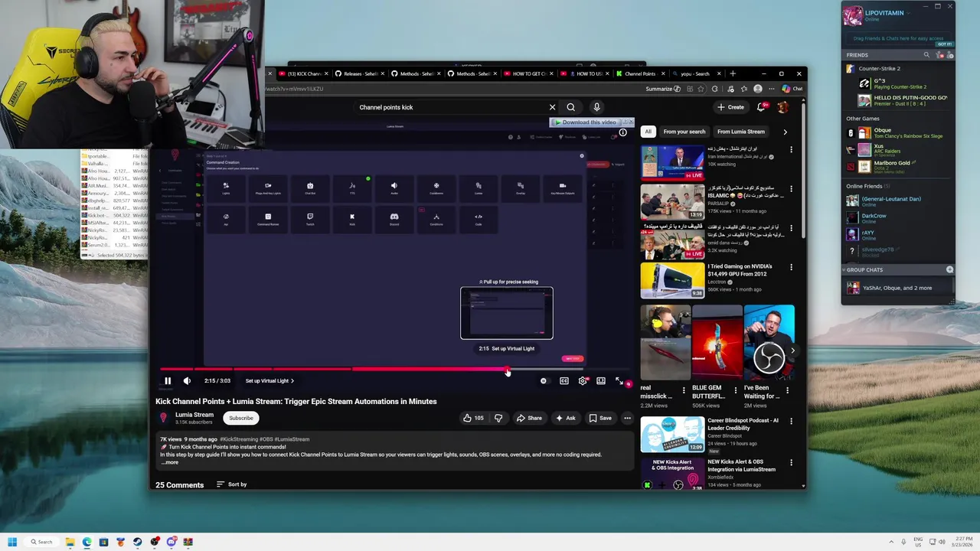Screen dimensions: 980x551
Task: Select 'From Lumia Stream' chip
Action: [741, 132]
